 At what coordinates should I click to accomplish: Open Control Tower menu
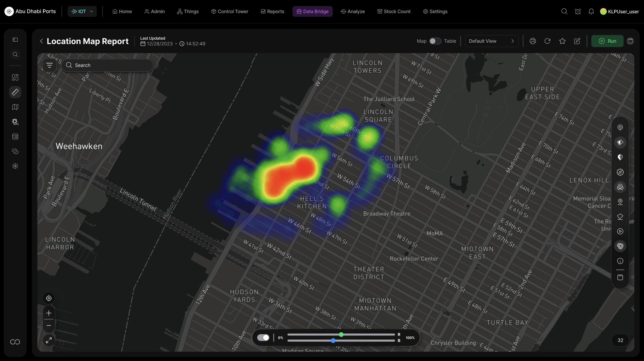click(x=230, y=11)
